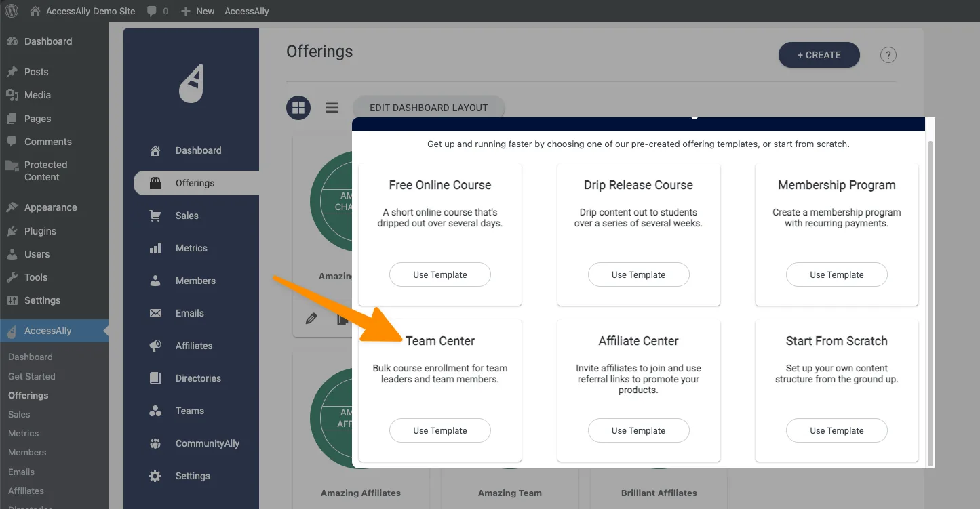
Task: Open Teams via the people icon
Action: [x=157, y=411]
